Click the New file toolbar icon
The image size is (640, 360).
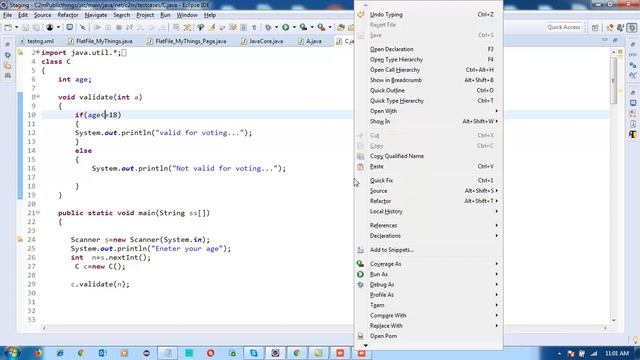tap(8, 27)
